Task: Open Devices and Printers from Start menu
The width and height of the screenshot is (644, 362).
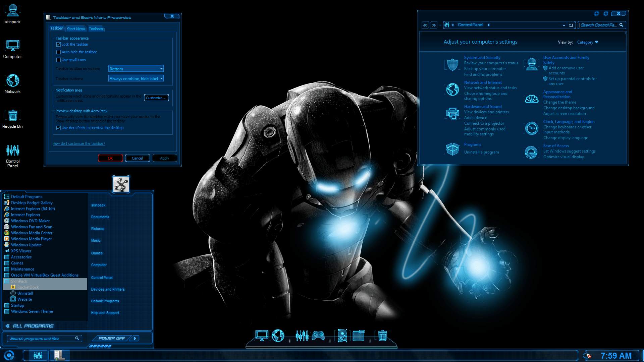Action: pyautogui.click(x=108, y=289)
